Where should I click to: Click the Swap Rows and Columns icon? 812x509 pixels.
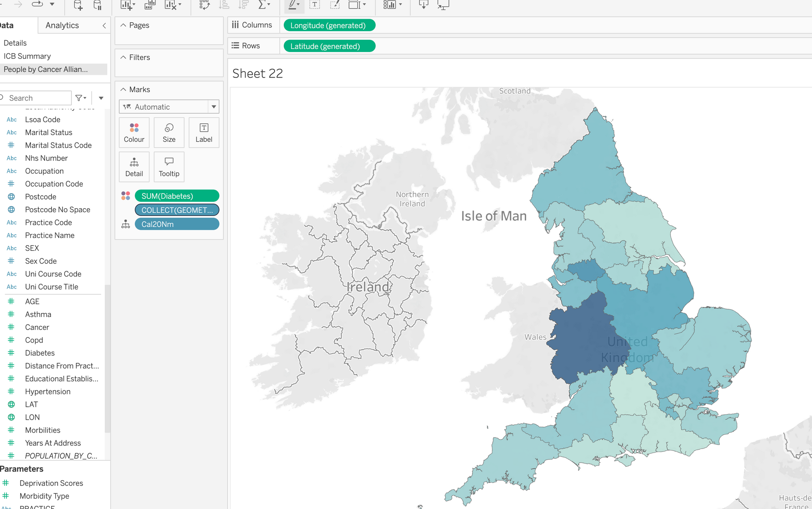pyautogui.click(x=204, y=5)
